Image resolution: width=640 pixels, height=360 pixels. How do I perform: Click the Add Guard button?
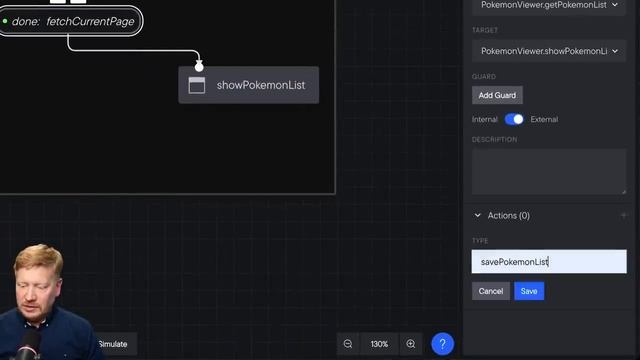click(x=497, y=95)
